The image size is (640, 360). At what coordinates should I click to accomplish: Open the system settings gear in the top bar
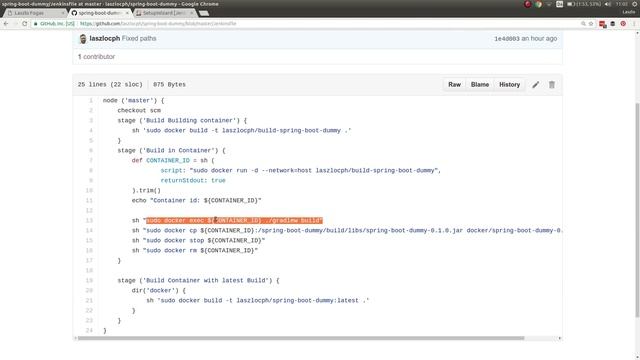click(635, 4)
